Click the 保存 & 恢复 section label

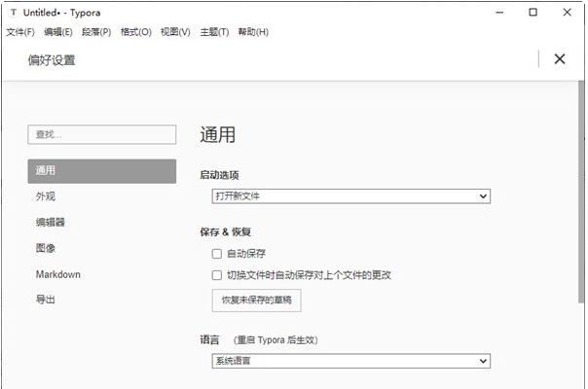226,232
